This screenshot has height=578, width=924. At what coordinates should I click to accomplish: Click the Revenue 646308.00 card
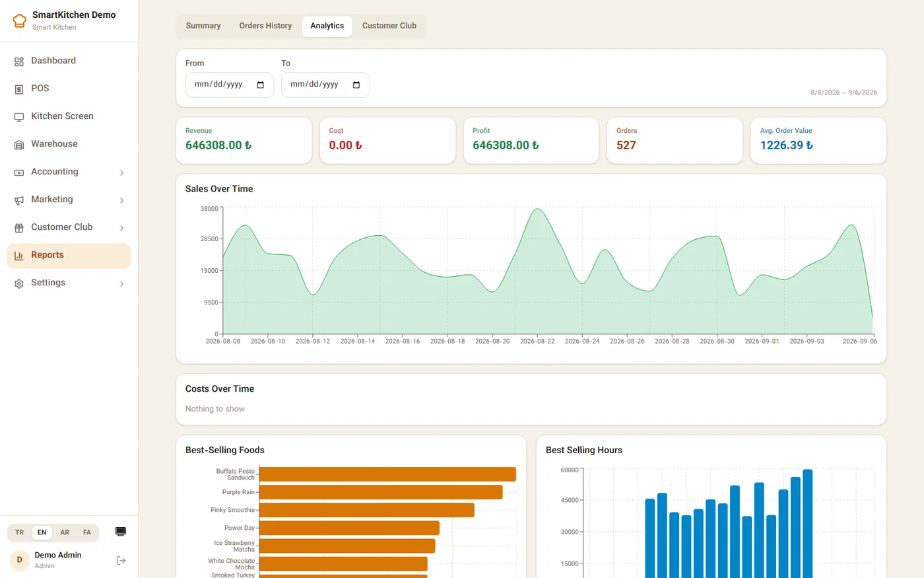tap(244, 141)
